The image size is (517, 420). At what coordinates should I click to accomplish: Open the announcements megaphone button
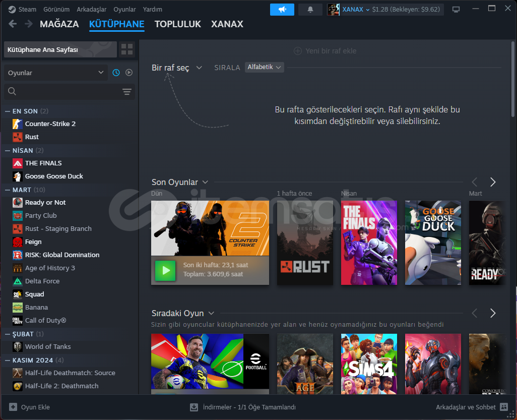[282, 10]
